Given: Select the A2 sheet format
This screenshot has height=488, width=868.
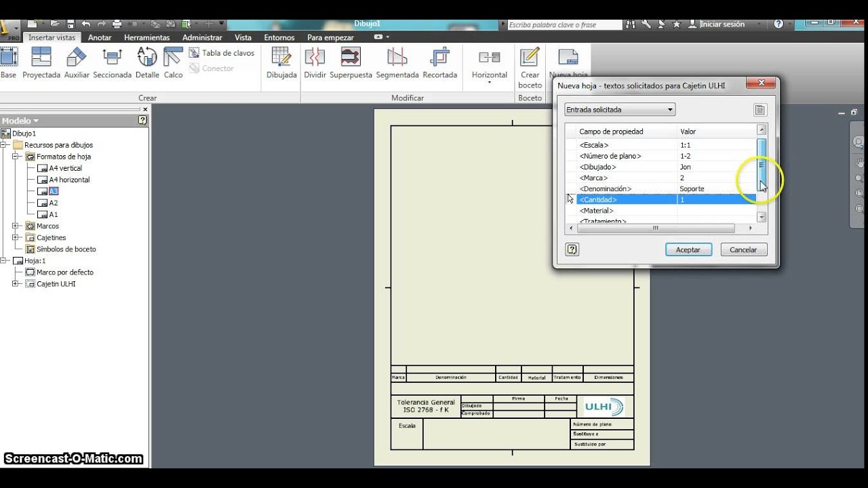Looking at the screenshot, I should coord(54,203).
